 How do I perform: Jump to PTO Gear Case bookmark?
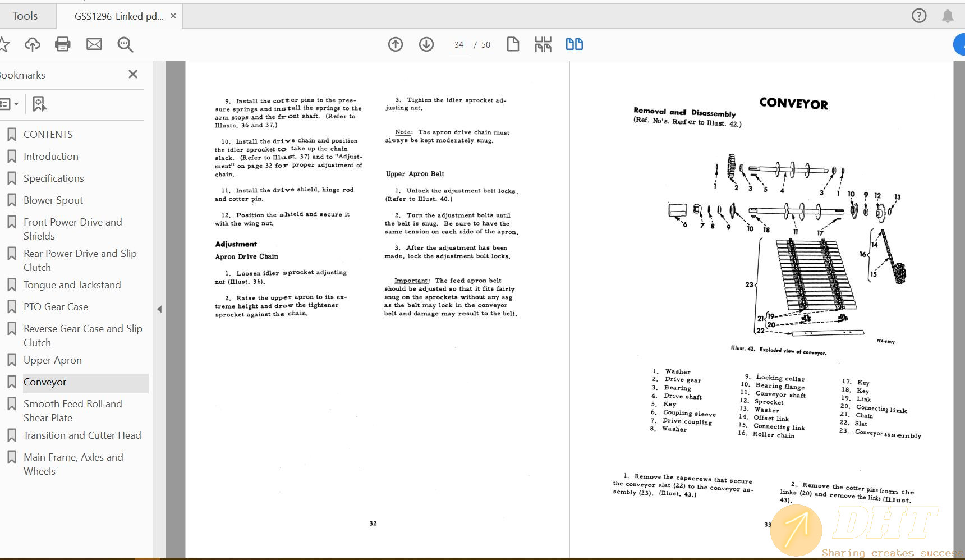[56, 307]
